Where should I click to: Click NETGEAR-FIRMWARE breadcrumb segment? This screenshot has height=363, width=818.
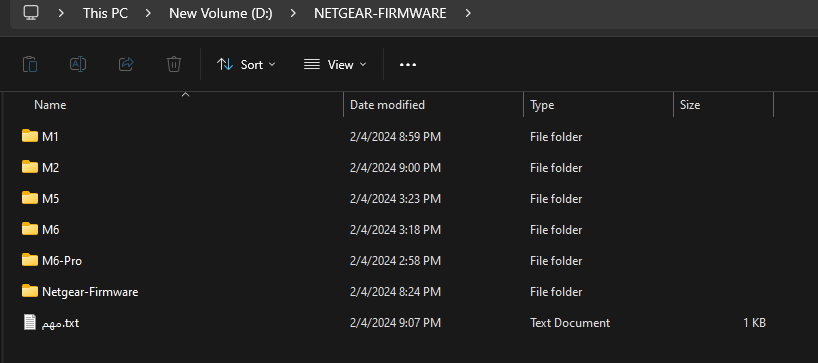[380, 13]
